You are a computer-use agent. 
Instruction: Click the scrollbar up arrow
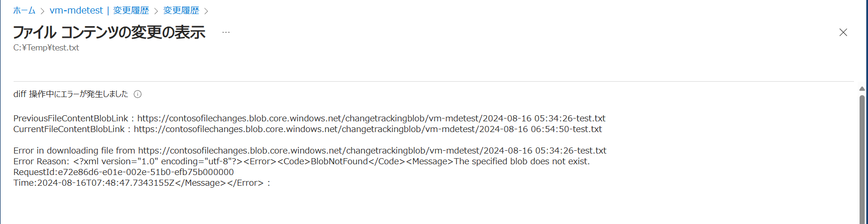862,89
